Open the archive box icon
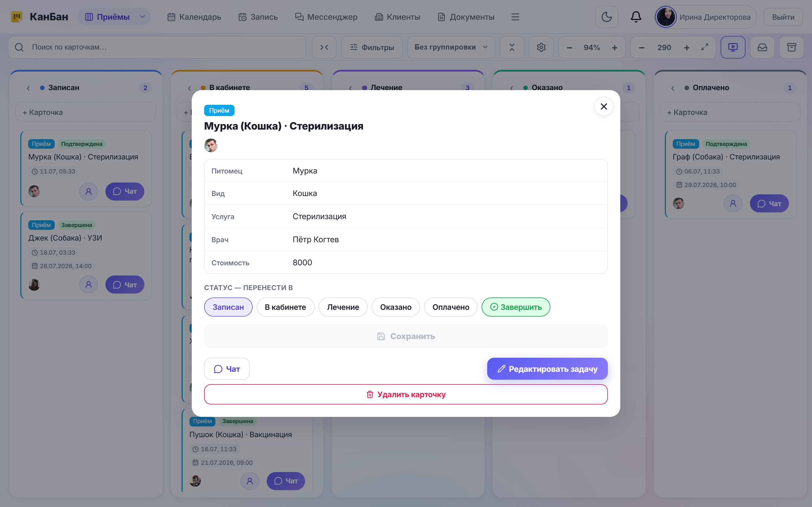Screen dimensions: 812x507 pyautogui.click(x=791, y=47)
